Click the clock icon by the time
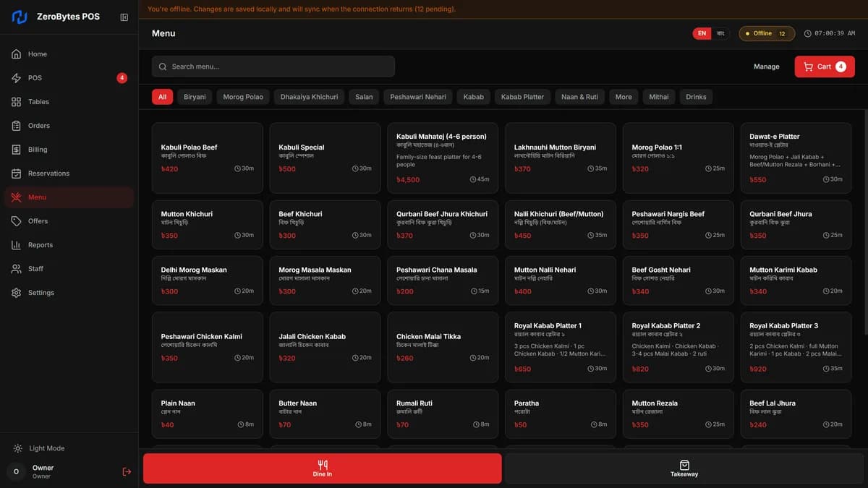 click(x=808, y=33)
